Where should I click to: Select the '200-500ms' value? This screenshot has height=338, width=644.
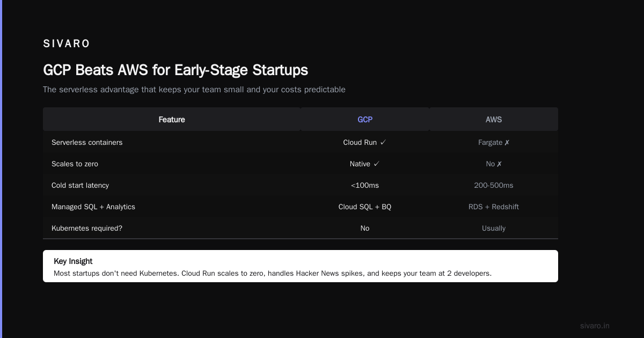pos(494,185)
